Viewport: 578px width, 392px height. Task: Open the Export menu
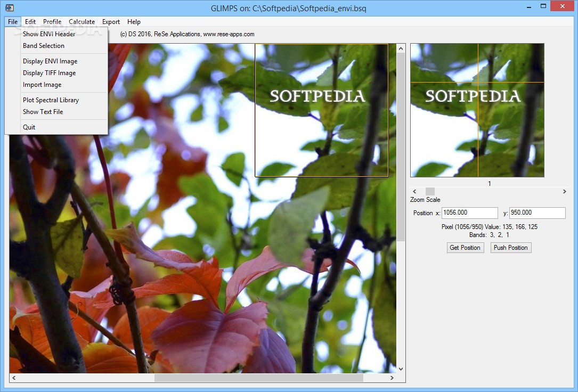pyautogui.click(x=111, y=22)
